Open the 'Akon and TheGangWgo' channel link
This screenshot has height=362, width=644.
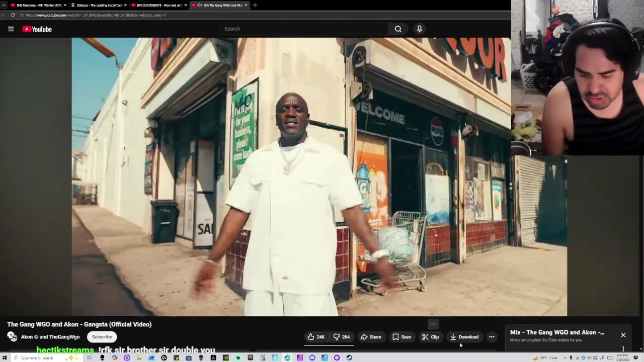tap(50, 337)
